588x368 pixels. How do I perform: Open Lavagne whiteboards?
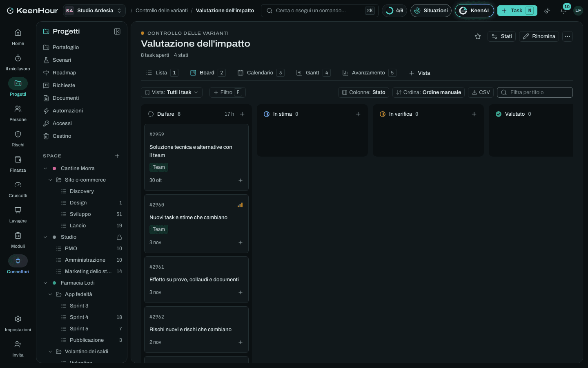[18, 214]
